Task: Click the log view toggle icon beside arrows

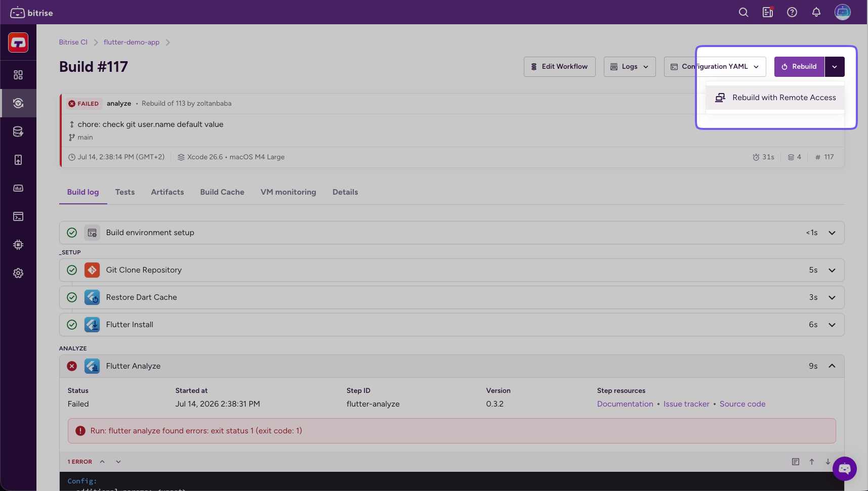Action: (796, 462)
